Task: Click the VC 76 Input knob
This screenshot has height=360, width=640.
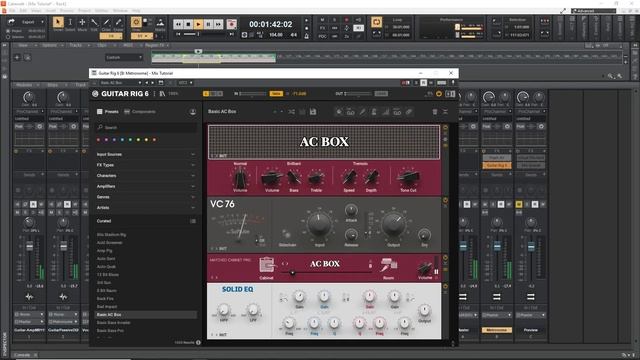Action: [x=319, y=224]
